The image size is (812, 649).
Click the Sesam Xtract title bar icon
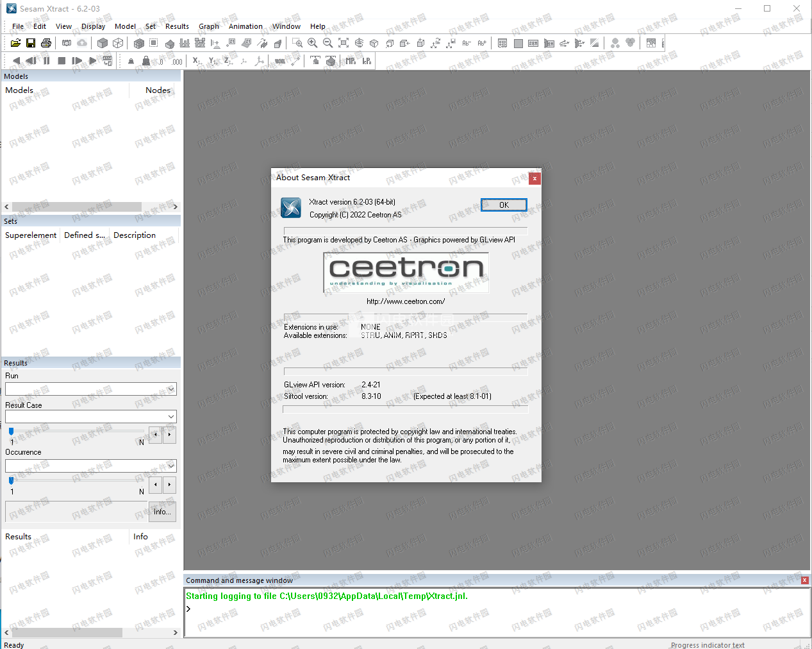point(12,8)
